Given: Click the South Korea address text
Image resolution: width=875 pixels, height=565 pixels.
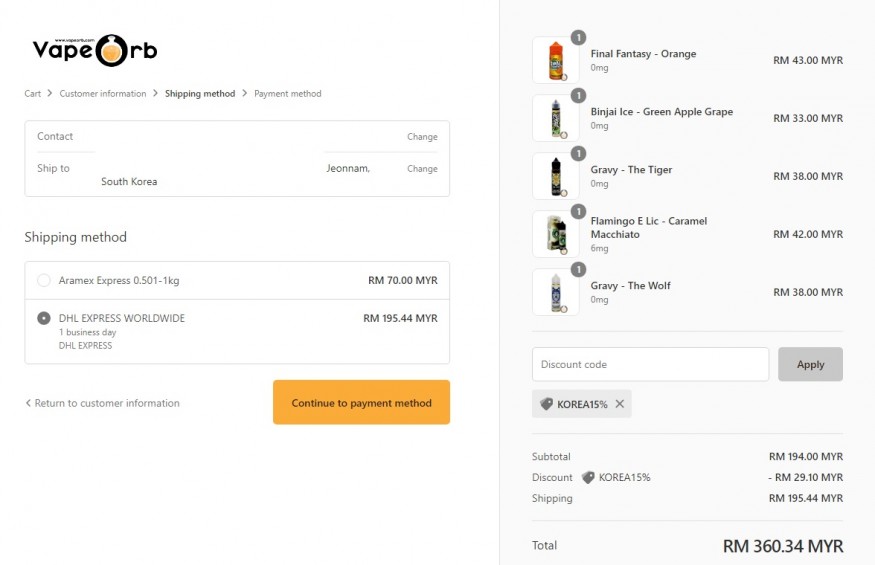Looking at the screenshot, I should [129, 181].
